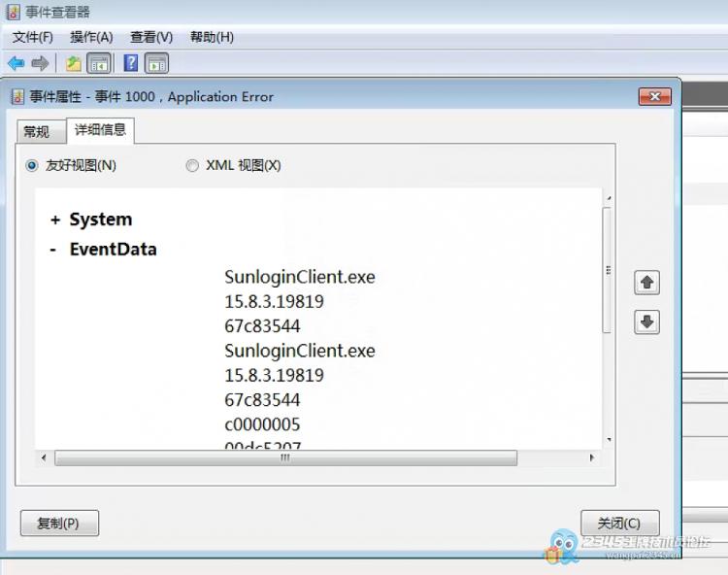Click the up-one-level folder icon
The width and height of the screenshot is (728, 575).
pyautogui.click(x=73, y=63)
